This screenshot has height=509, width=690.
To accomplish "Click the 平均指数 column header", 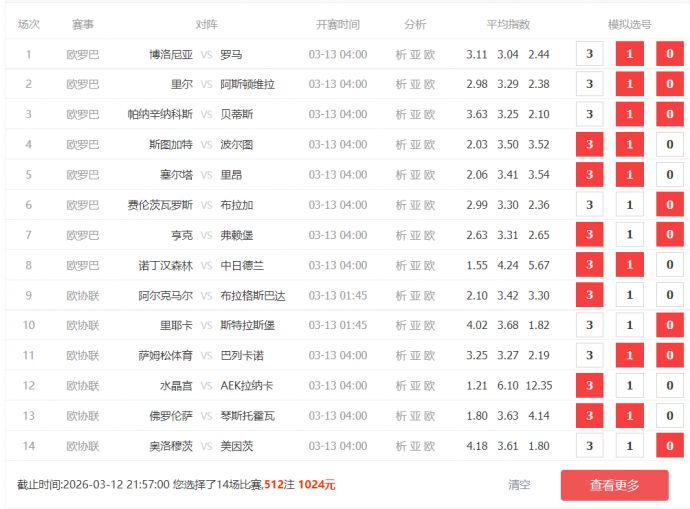I will (x=508, y=24).
